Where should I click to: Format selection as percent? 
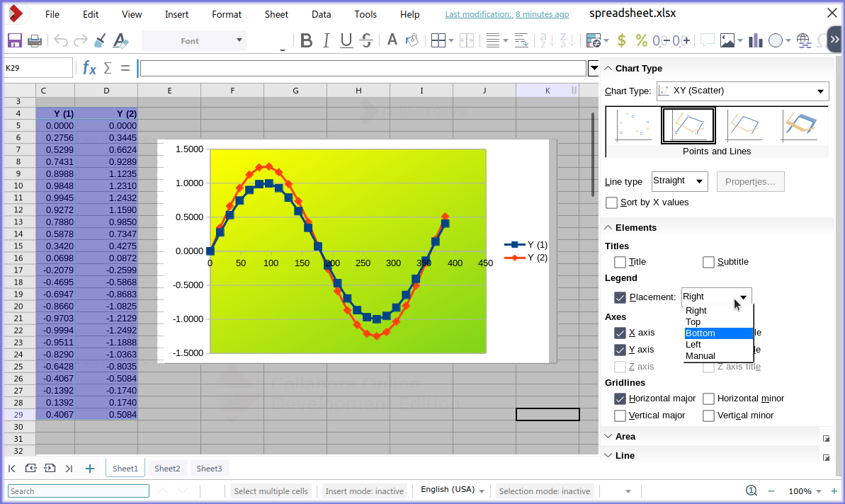tap(641, 41)
